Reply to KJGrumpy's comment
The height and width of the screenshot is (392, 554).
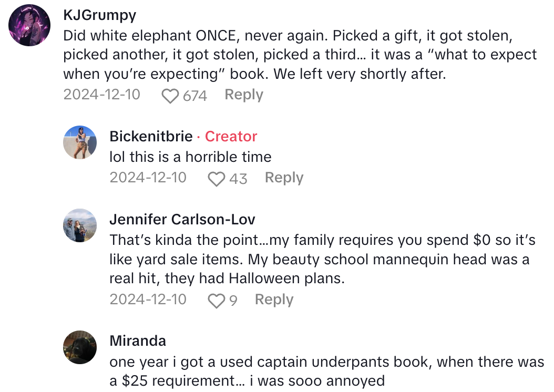[x=243, y=95]
